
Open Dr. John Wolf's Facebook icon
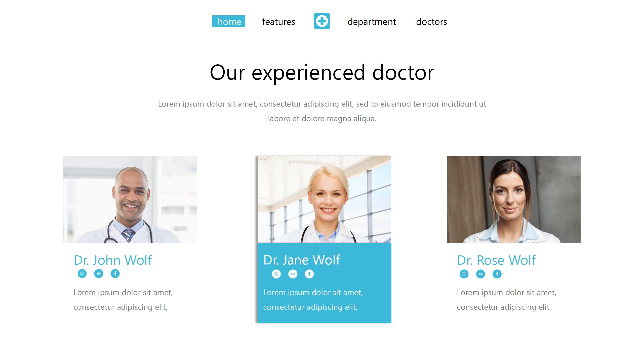(x=115, y=274)
